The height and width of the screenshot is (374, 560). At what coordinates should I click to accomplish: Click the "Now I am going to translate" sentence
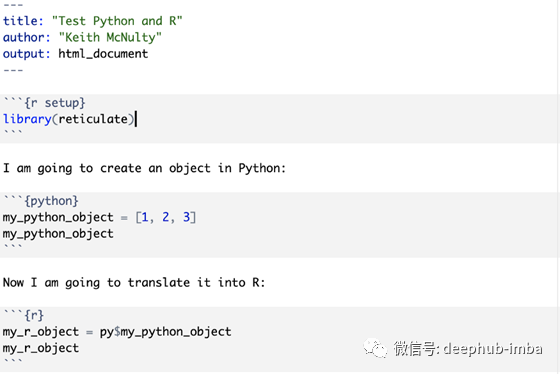[134, 283]
